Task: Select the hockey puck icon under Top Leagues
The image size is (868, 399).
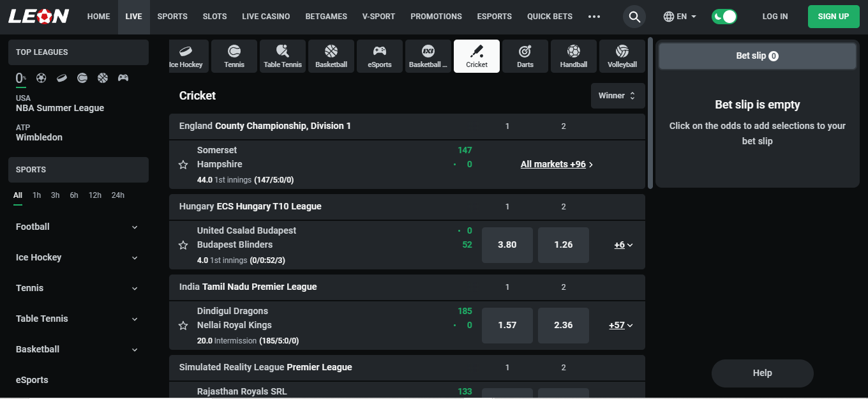Action: click(62, 78)
